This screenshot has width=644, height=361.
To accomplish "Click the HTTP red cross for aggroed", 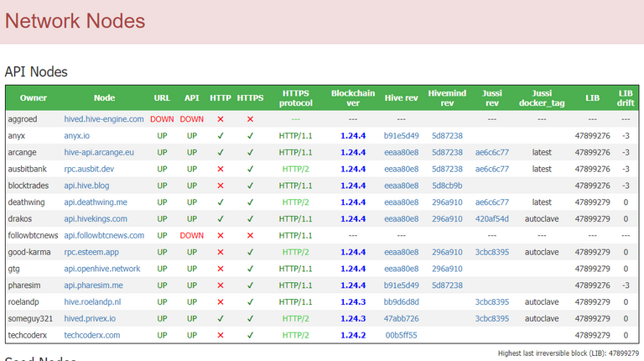I will pyautogui.click(x=221, y=119).
